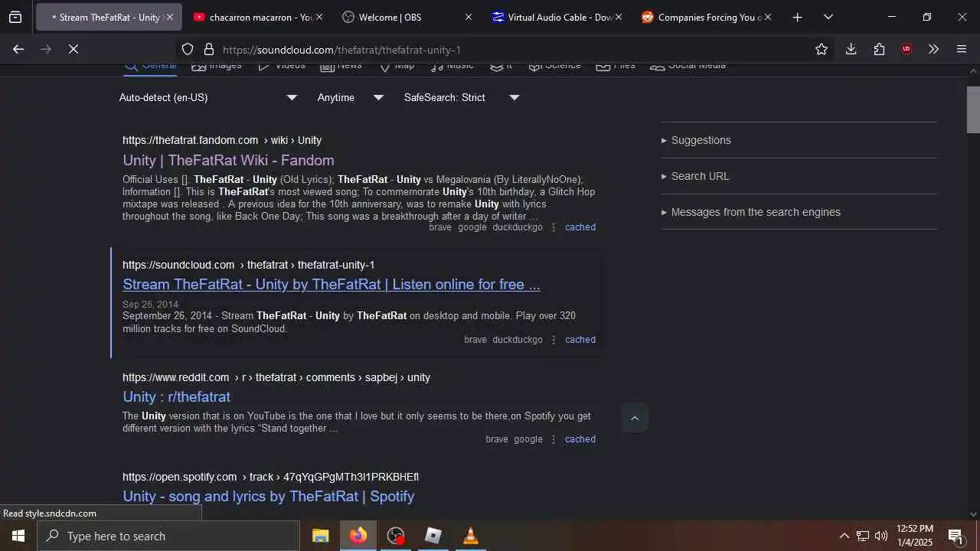The image size is (980, 551).
Task: Open Unity | TheFatRat Wiki - Fandom result
Action: point(228,160)
